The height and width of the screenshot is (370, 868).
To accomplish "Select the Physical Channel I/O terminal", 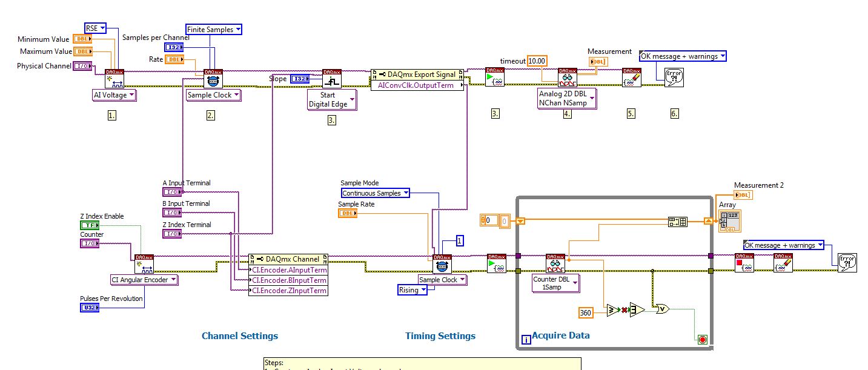I will click(81, 66).
